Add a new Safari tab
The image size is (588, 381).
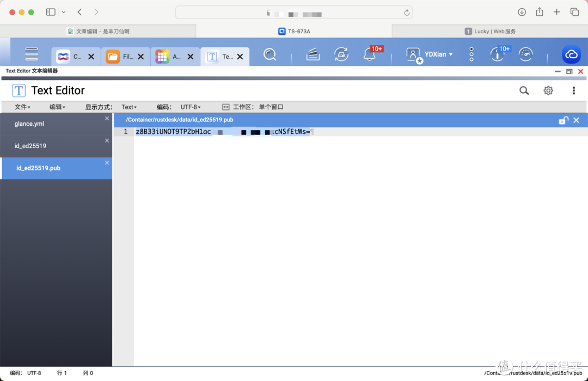coord(556,12)
